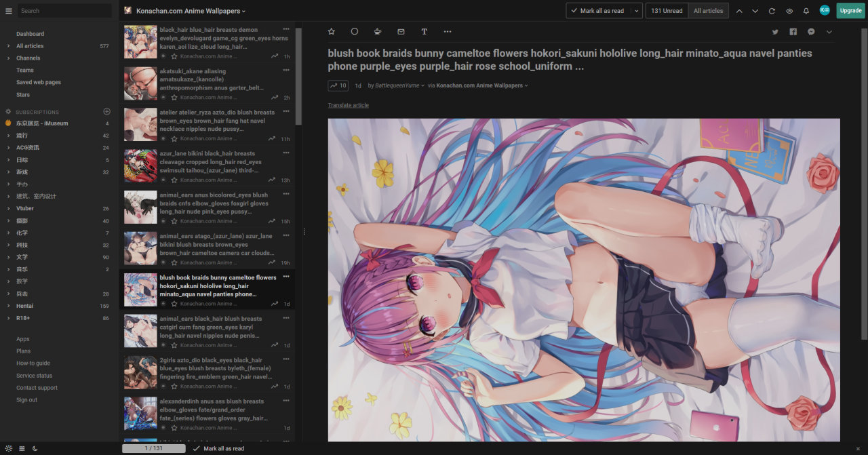Open the Mark all as read dropdown arrow
868x455 pixels.
[x=635, y=11]
